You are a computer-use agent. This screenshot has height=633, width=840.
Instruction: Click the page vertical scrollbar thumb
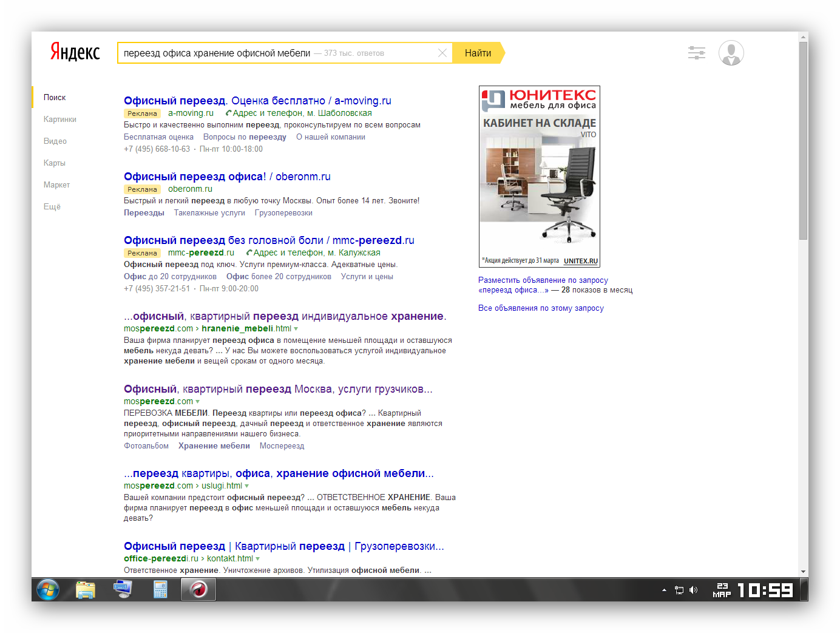(804, 141)
